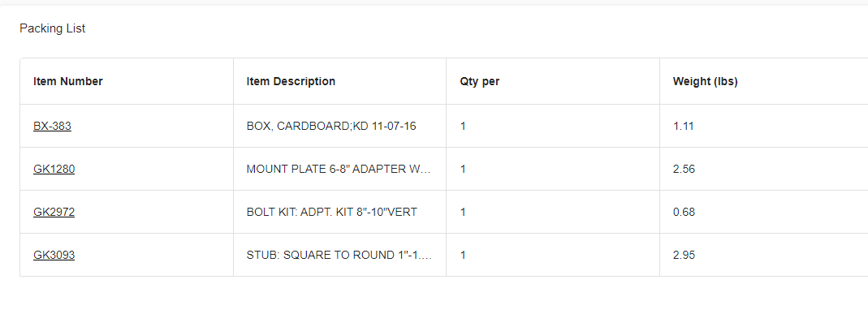Open the GK2972 item link
This screenshot has width=868, height=314.
click(x=54, y=213)
